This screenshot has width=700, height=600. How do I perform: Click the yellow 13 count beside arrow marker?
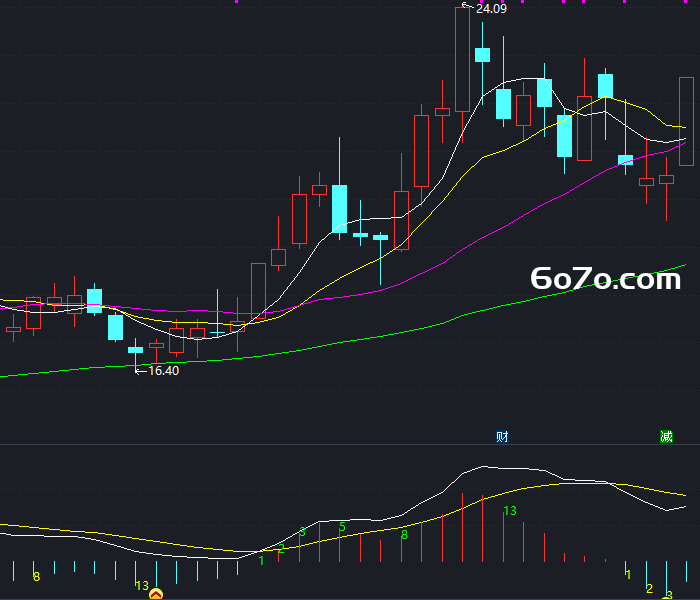(x=142, y=585)
